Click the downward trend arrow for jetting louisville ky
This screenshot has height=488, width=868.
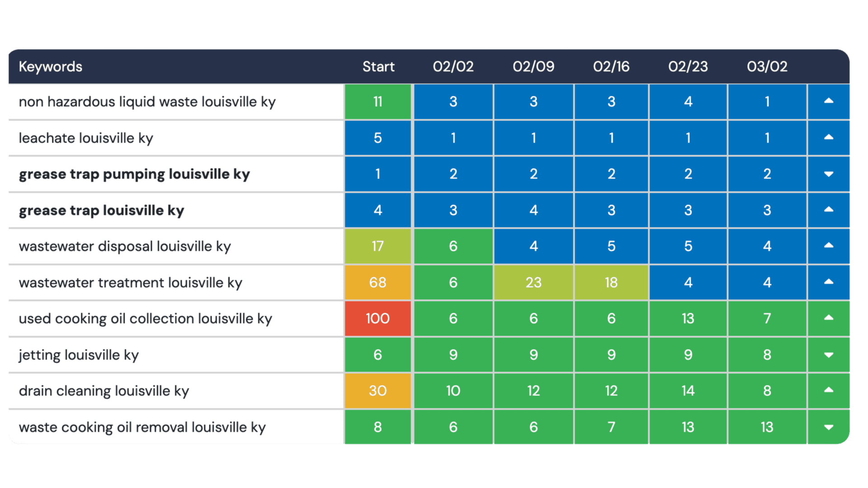click(x=829, y=355)
